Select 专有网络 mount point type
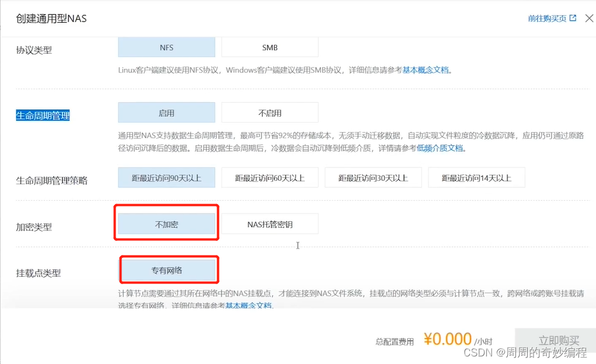This screenshot has height=364, width=596. coord(169,269)
